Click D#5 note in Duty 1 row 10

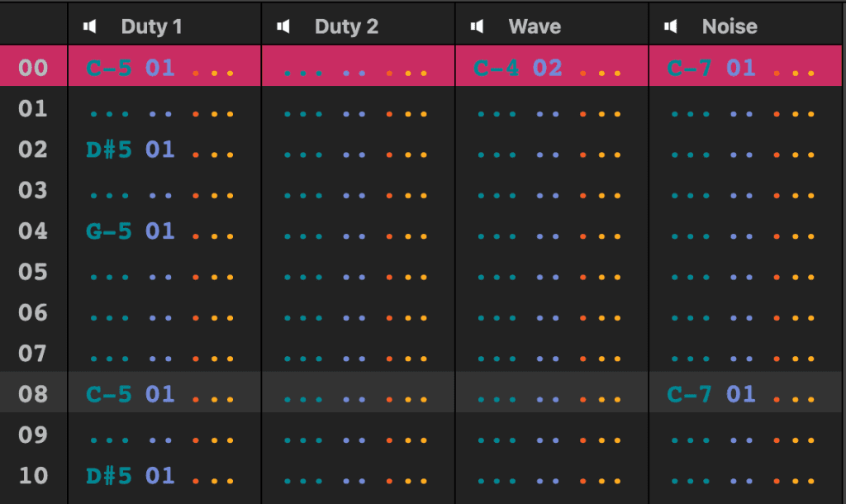pyautogui.click(x=108, y=476)
